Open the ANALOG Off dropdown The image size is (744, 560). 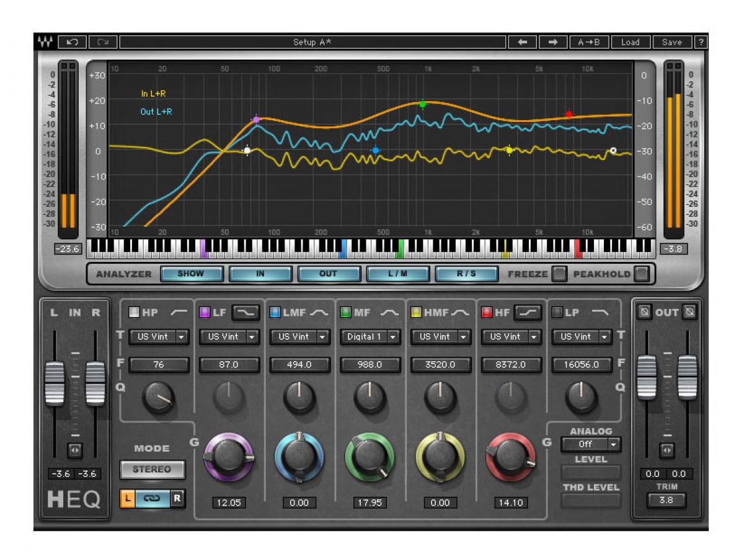pyautogui.click(x=591, y=444)
